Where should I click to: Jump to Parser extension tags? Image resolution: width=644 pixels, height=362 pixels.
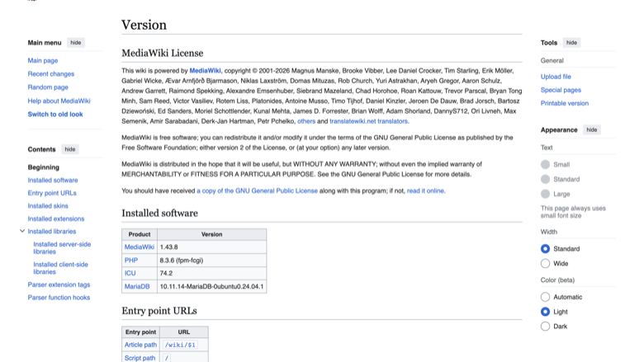click(x=59, y=284)
